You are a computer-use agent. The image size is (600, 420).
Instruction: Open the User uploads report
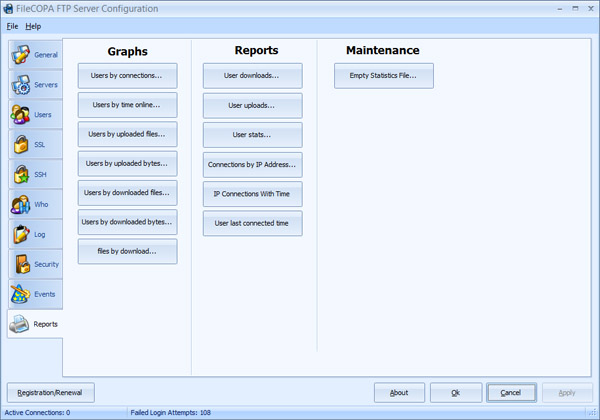coord(253,106)
